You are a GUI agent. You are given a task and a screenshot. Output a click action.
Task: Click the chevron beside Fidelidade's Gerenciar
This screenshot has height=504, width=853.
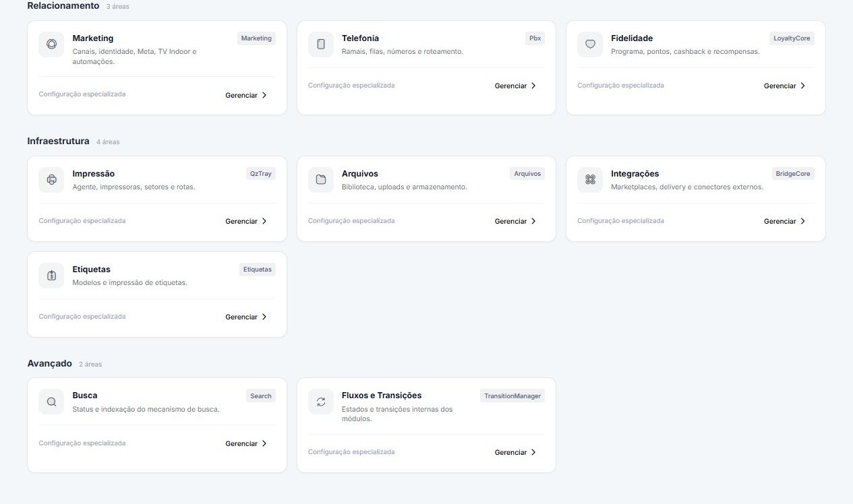click(802, 86)
